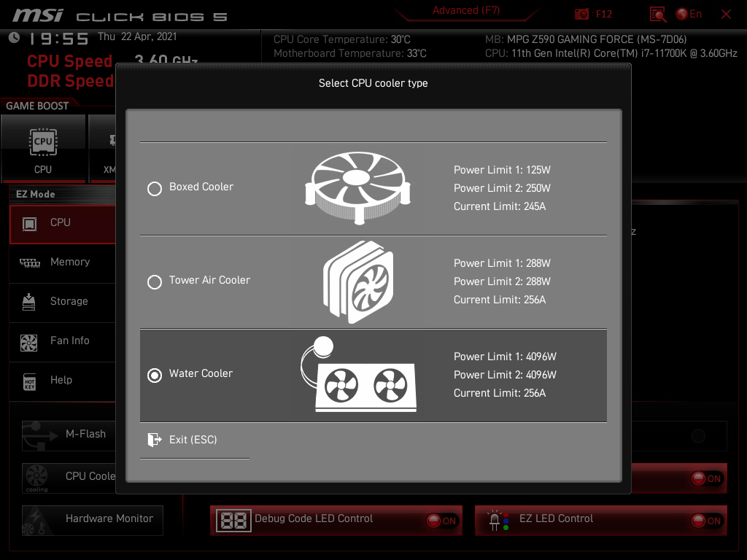The height and width of the screenshot is (560, 747).
Task: Click the EZ Mode heading
Action: (35, 194)
